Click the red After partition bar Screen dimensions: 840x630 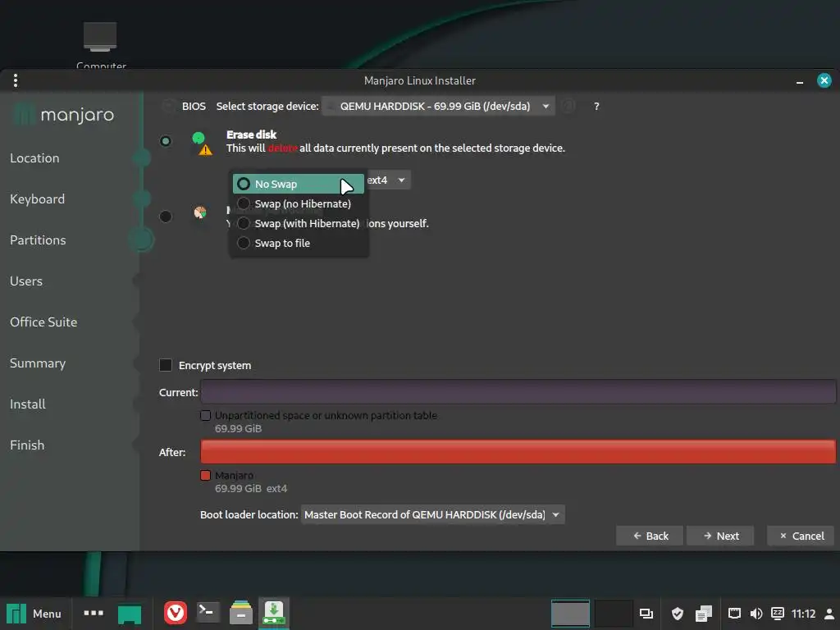[518, 452]
